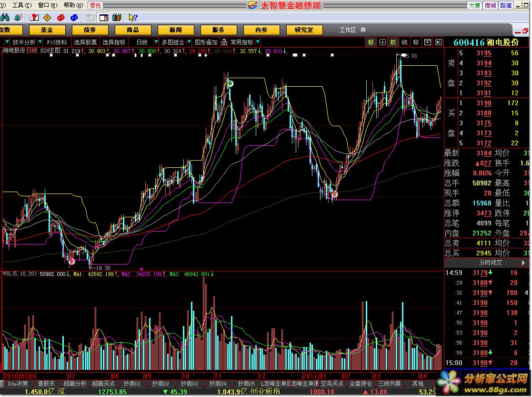
Task: Select the 全盘持仓 indicator tab
Action: point(361,383)
